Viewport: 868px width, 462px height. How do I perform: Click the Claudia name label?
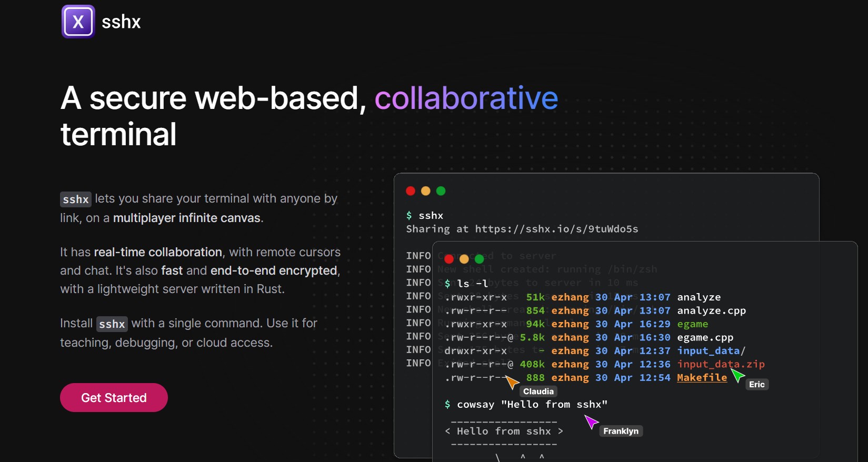tap(538, 391)
